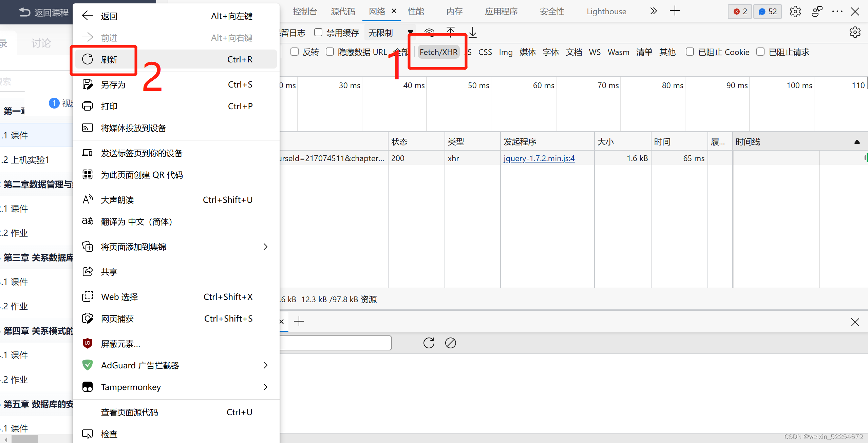
Task: Open network panel settings gear icon
Action: click(855, 33)
